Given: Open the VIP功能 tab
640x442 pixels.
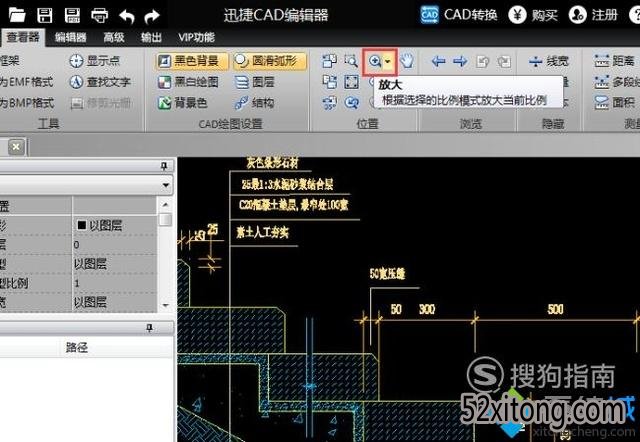Looking at the screenshot, I should pos(196,38).
